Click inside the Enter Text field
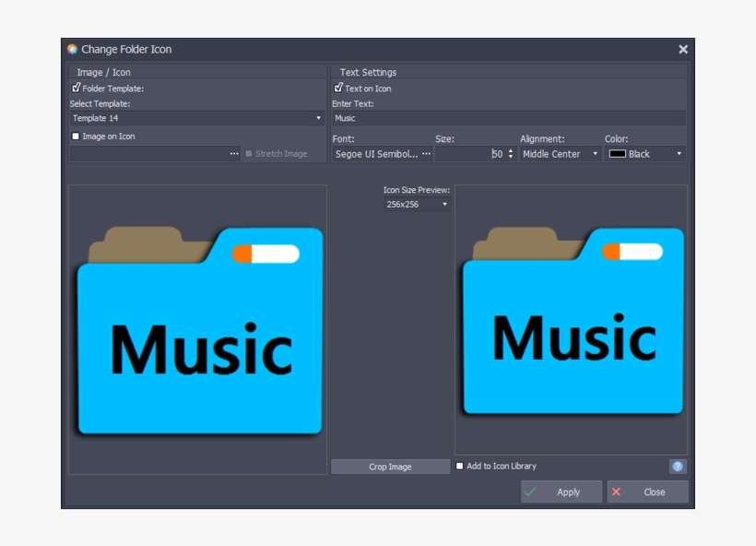The height and width of the screenshot is (546, 756). pos(507,118)
